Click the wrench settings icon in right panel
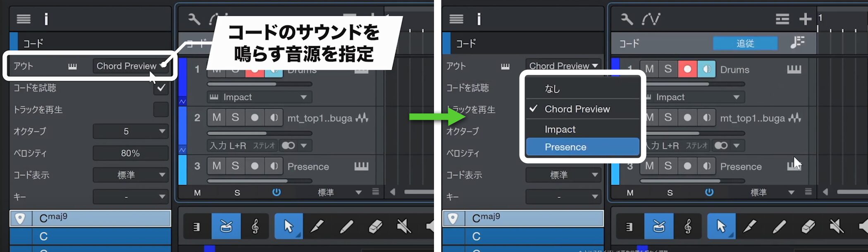This screenshot has height=252, width=868. pyautogui.click(x=627, y=19)
